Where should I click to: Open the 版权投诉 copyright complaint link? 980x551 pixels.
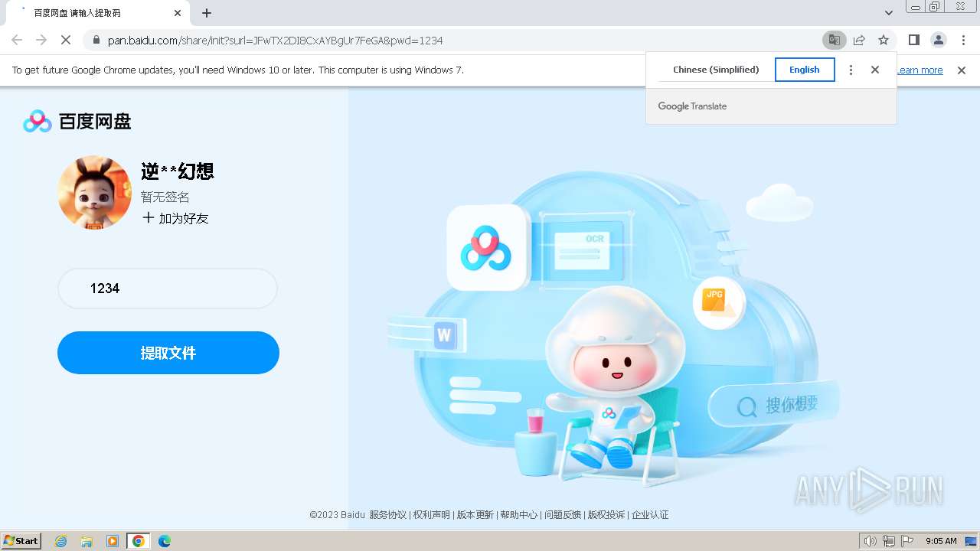(606, 515)
